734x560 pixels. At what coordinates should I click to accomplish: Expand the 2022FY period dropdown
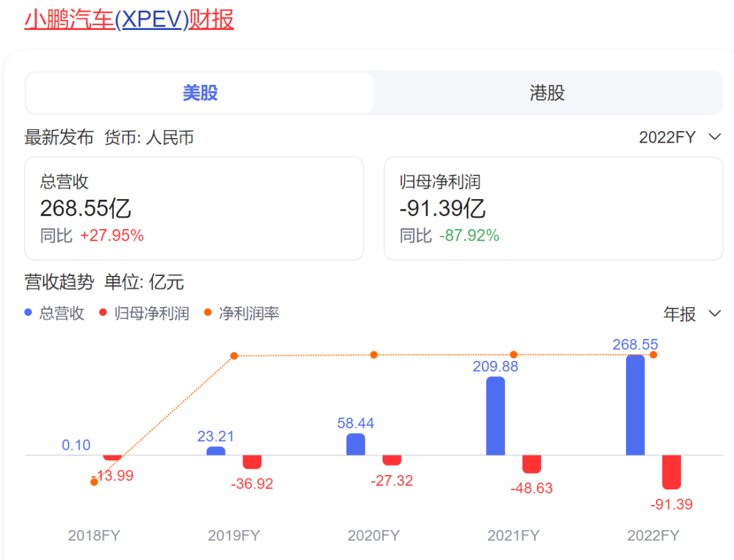click(679, 137)
